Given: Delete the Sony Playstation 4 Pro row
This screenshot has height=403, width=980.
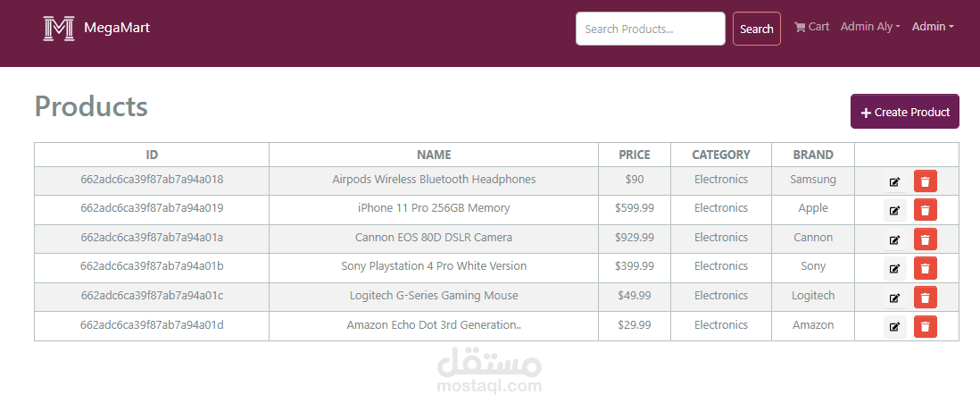Looking at the screenshot, I should tap(925, 268).
